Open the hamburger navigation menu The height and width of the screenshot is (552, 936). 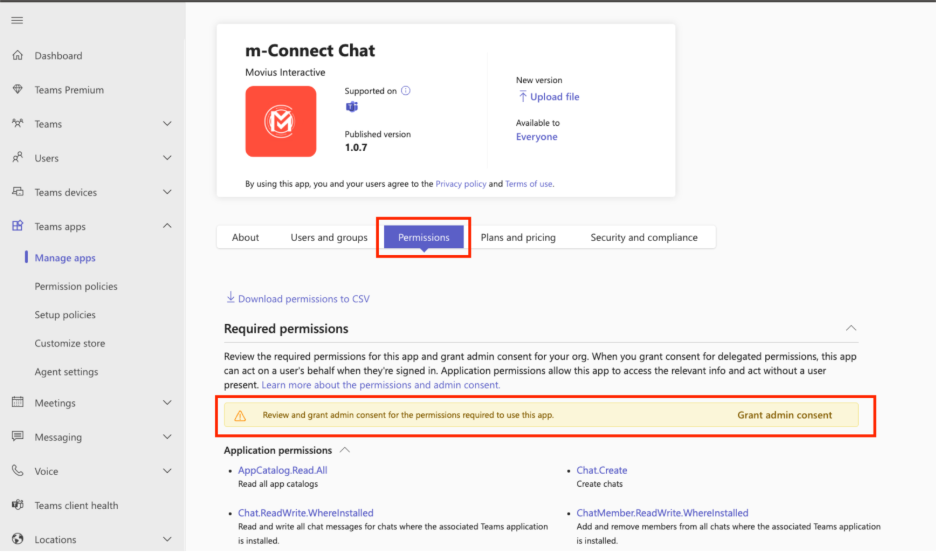pos(17,20)
